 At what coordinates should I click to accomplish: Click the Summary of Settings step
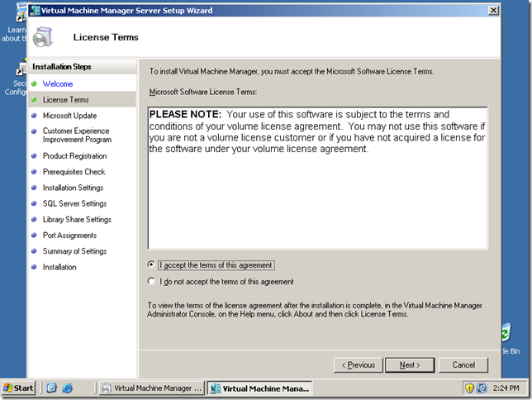74,251
